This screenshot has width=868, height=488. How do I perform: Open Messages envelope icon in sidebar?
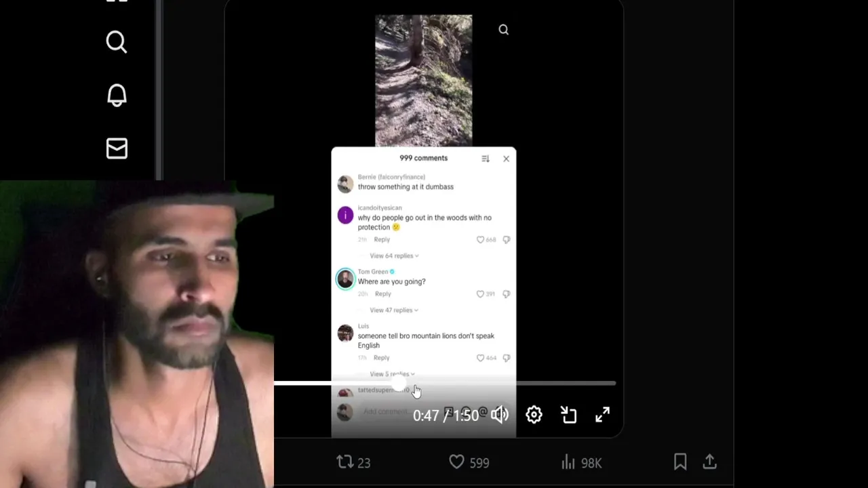point(117,148)
